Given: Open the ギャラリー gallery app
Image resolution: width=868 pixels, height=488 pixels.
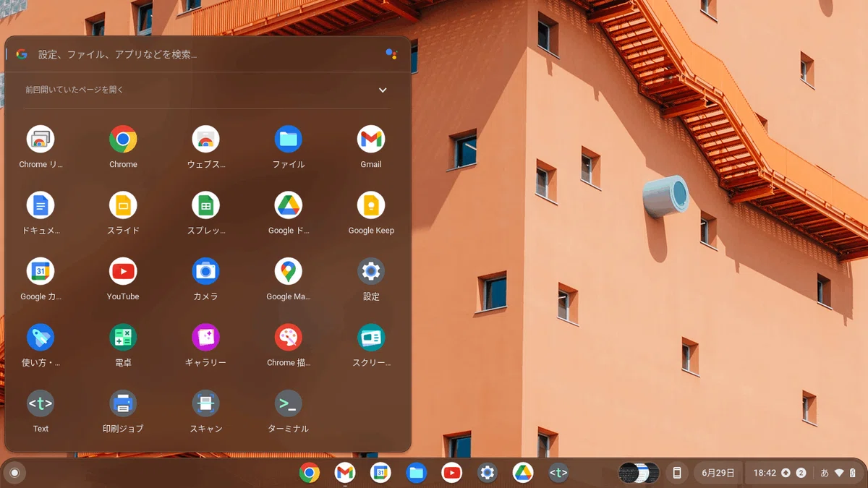Looking at the screenshot, I should (x=205, y=337).
